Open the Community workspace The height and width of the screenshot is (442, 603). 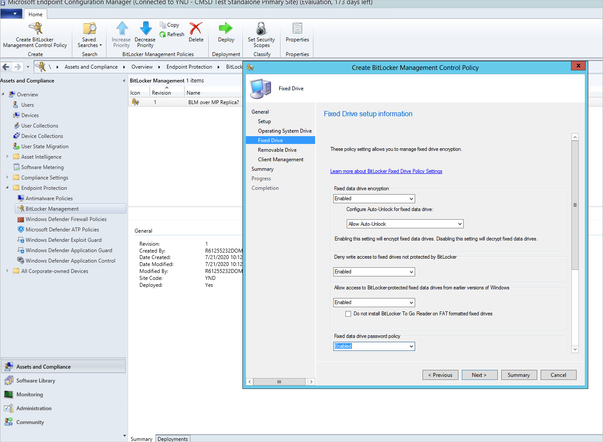coord(30,422)
